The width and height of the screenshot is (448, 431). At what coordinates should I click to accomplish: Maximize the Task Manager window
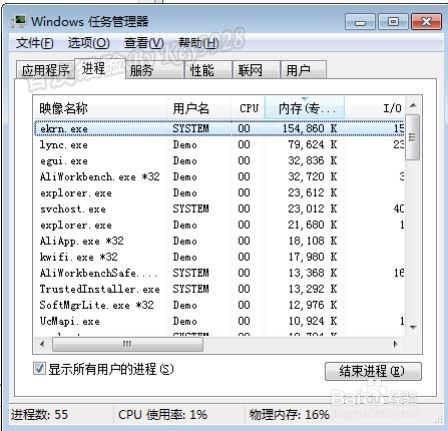click(x=393, y=22)
